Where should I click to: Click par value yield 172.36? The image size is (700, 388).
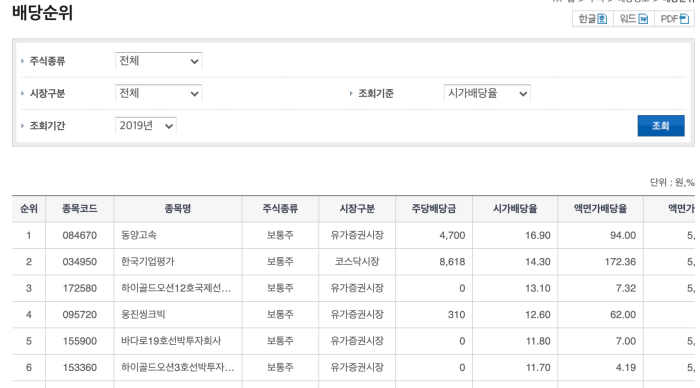620,262
